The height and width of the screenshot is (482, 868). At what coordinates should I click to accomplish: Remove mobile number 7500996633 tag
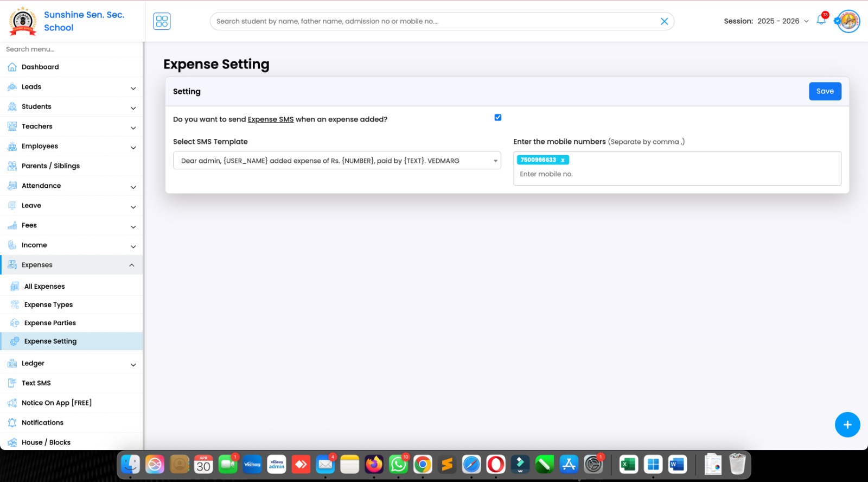(563, 160)
